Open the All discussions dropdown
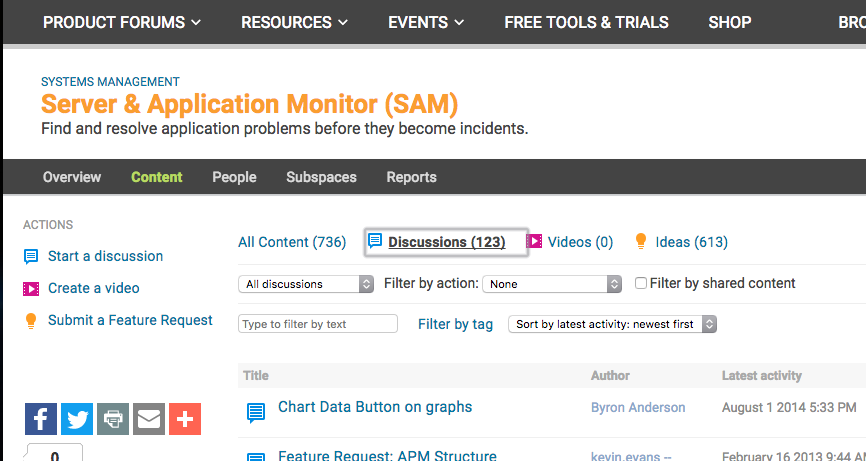This screenshot has width=866, height=461. pyautogui.click(x=306, y=284)
